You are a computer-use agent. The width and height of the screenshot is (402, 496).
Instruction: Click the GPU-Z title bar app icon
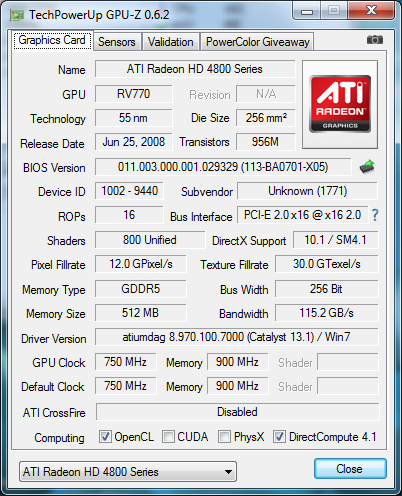[x=17, y=15]
